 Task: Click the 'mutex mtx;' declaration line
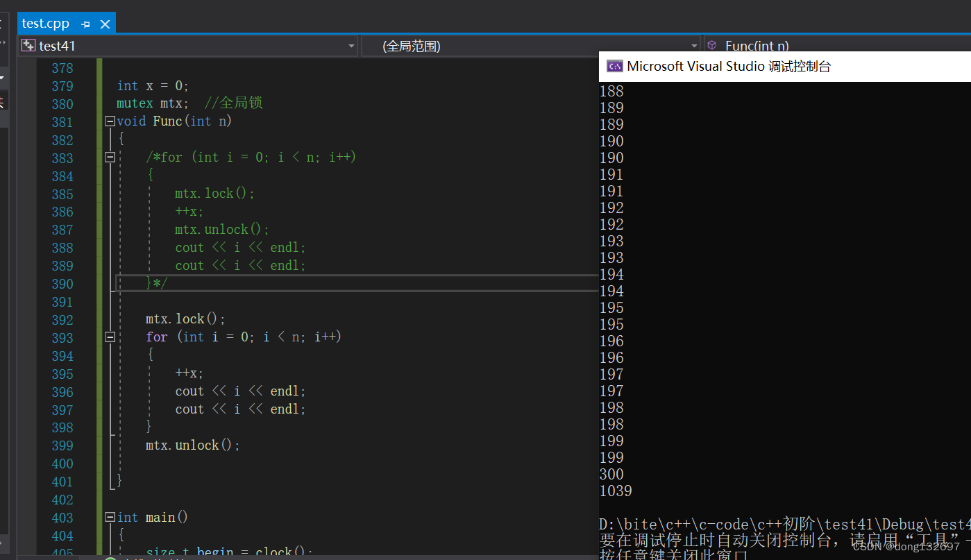(x=153, y=103)
